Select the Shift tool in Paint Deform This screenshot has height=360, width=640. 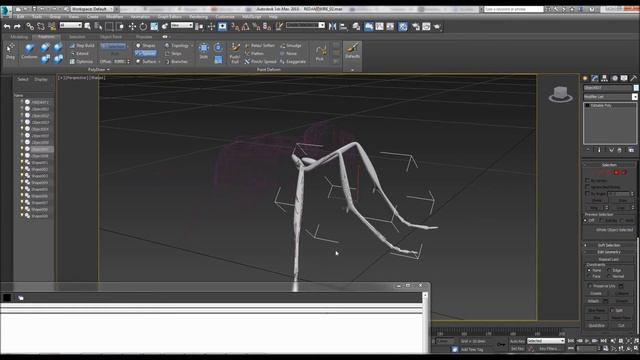coord(204,51)
